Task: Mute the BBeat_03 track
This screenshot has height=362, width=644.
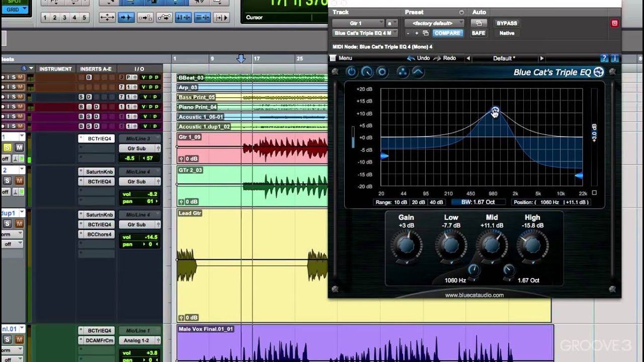Action: point(21,77)
